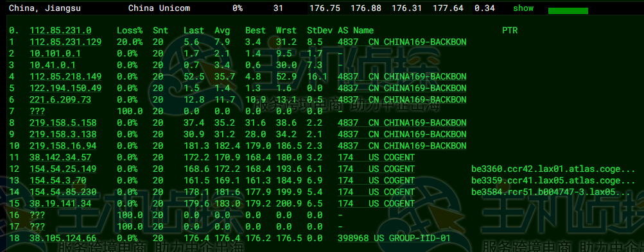Click the green latency bar beside show

click(568, 11)
